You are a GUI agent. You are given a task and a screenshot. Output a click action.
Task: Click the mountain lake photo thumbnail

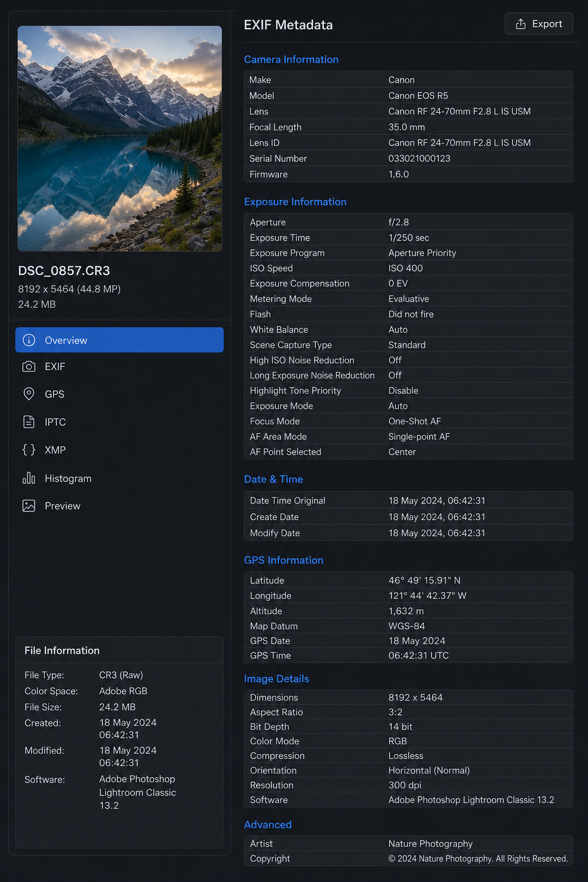point(119,138)
